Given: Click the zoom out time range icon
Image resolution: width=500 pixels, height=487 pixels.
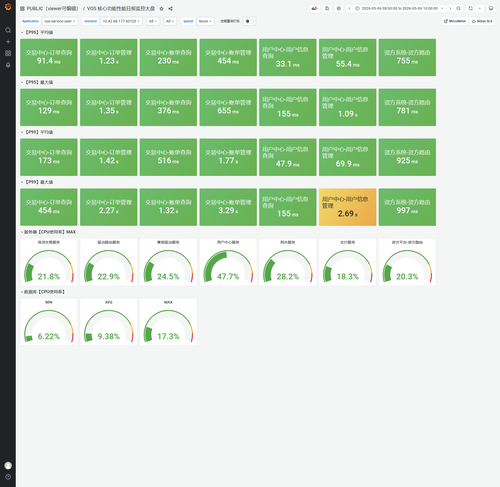Looking at the screenshot, I should [x=459, y=8].
